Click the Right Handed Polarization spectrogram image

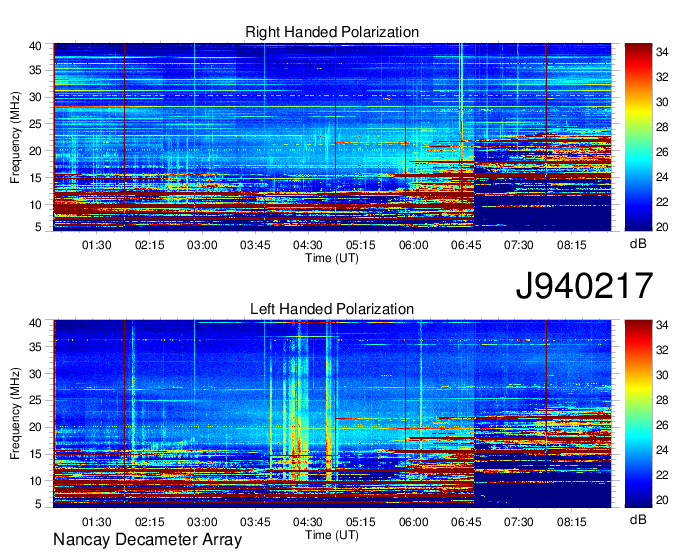tap(332, 137)
